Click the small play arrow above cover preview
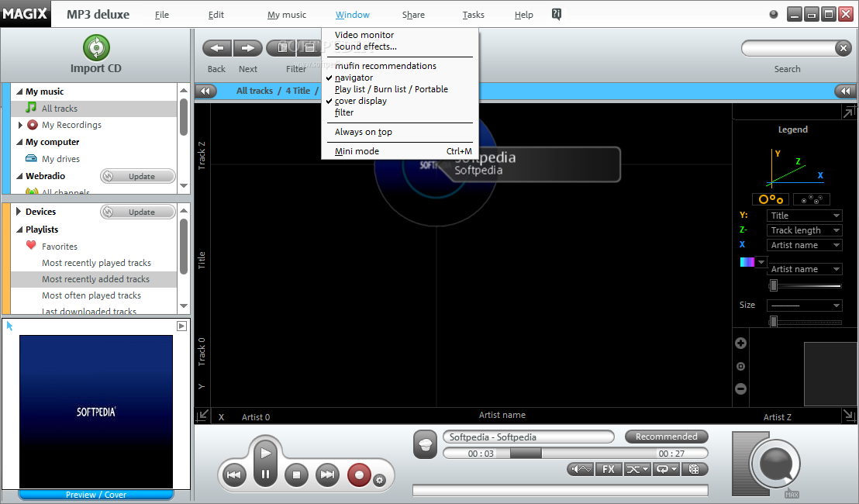859x504 pixels. (182, 326)
